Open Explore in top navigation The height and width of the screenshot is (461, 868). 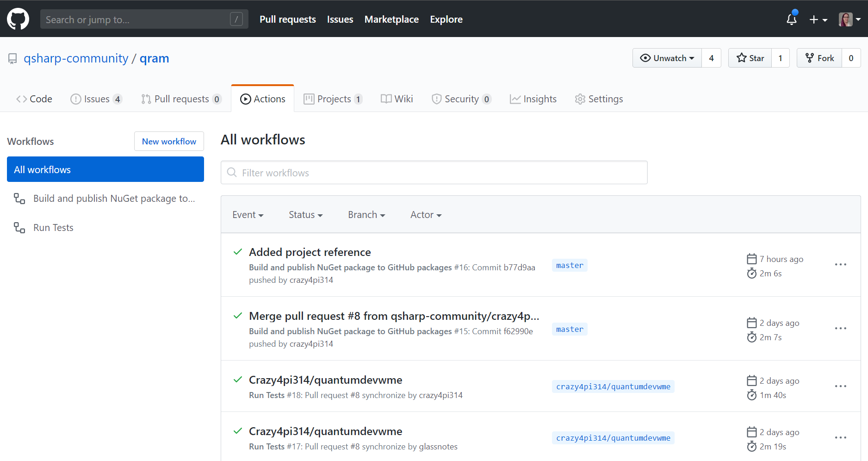pos(446,19)
